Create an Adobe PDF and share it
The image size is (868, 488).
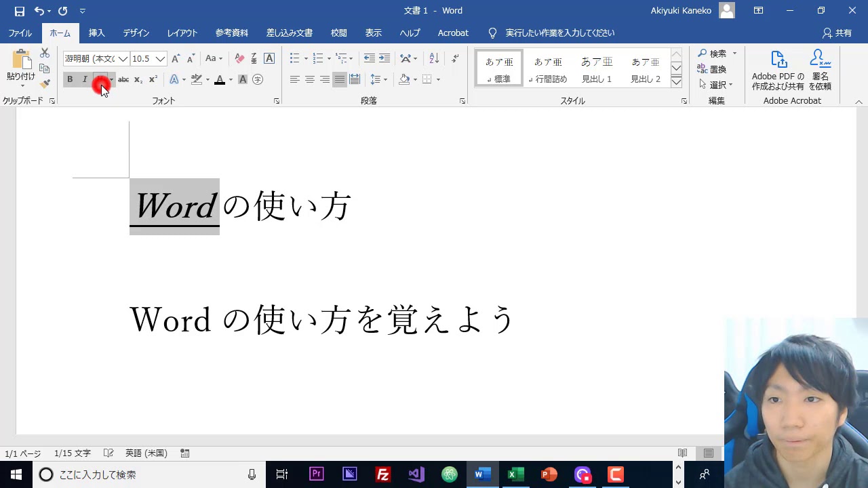(x=778, y=70)
